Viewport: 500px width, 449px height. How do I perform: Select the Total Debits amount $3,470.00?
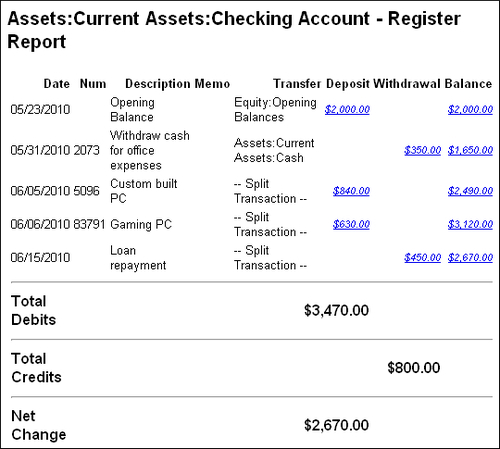coord(336,310)
